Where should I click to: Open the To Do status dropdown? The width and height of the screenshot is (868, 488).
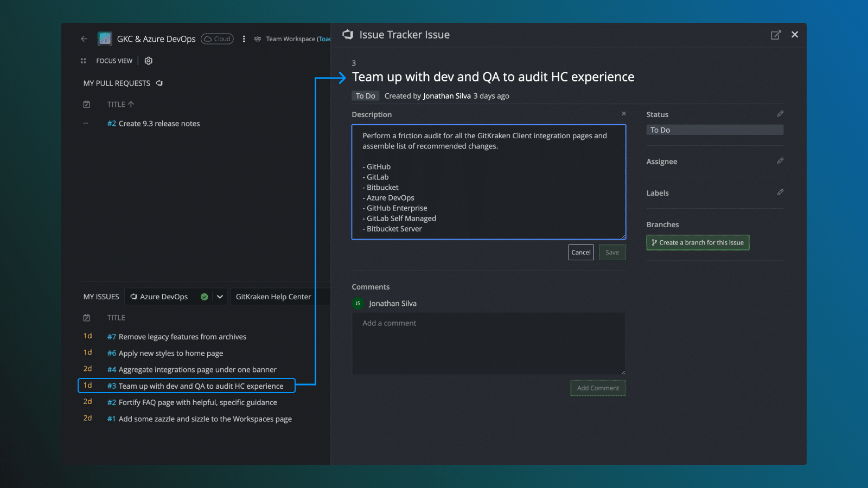(715, 130)
